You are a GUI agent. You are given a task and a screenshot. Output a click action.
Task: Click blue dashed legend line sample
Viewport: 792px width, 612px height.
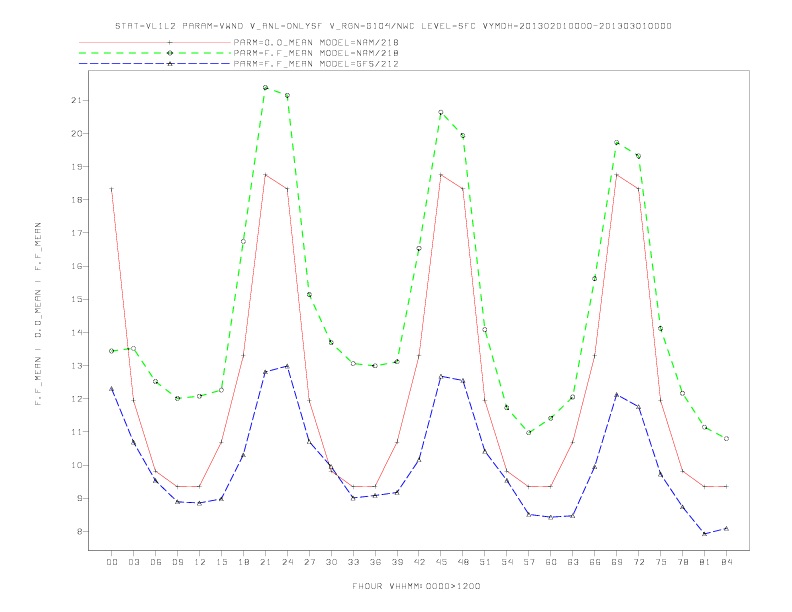155,64
